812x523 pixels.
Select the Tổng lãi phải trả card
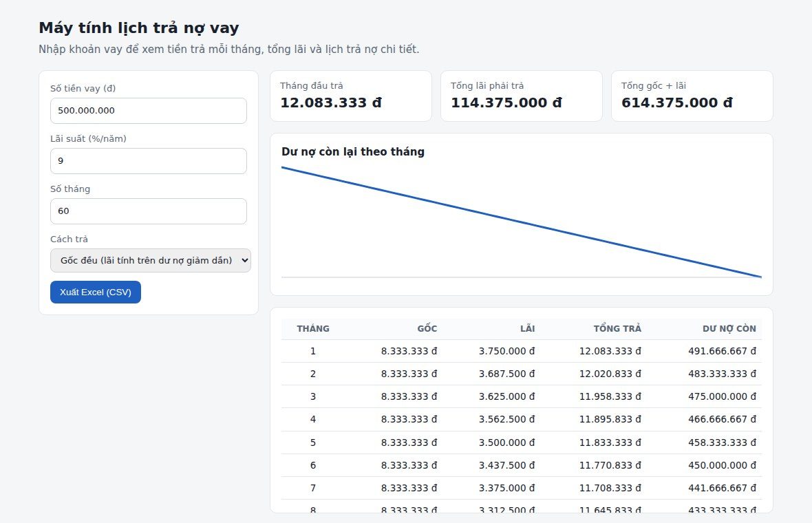[521, 96]
